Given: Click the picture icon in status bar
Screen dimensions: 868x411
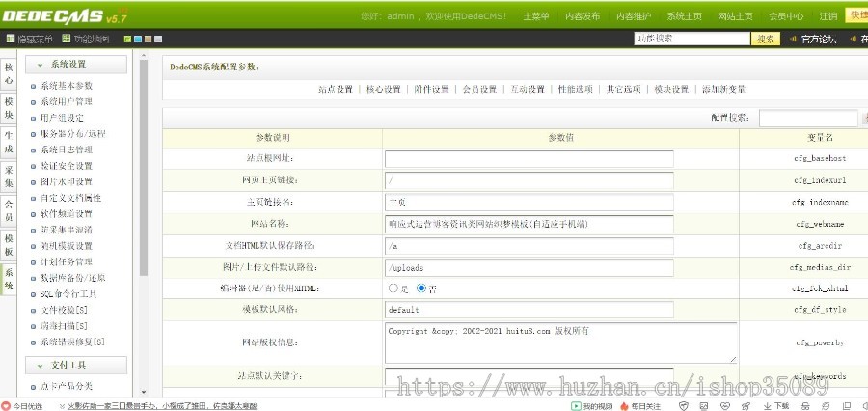Looking at the screenshot, I should coord(704,406).
